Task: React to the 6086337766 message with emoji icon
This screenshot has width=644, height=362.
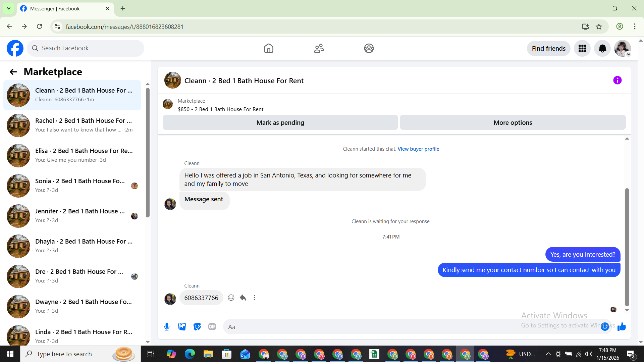Action: tap(231, 298)
